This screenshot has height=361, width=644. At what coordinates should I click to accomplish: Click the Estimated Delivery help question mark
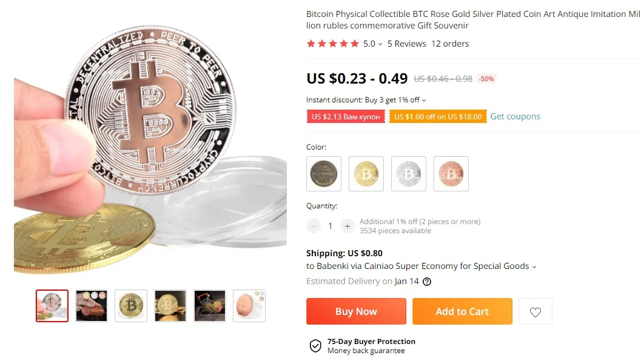(x=427, y=282)
